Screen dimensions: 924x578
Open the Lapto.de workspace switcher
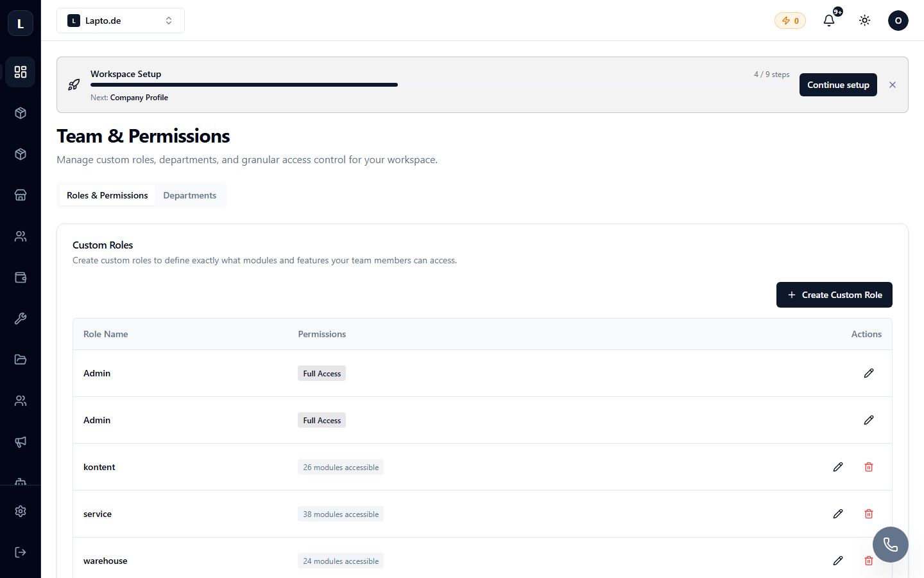[x=121, y=21]
